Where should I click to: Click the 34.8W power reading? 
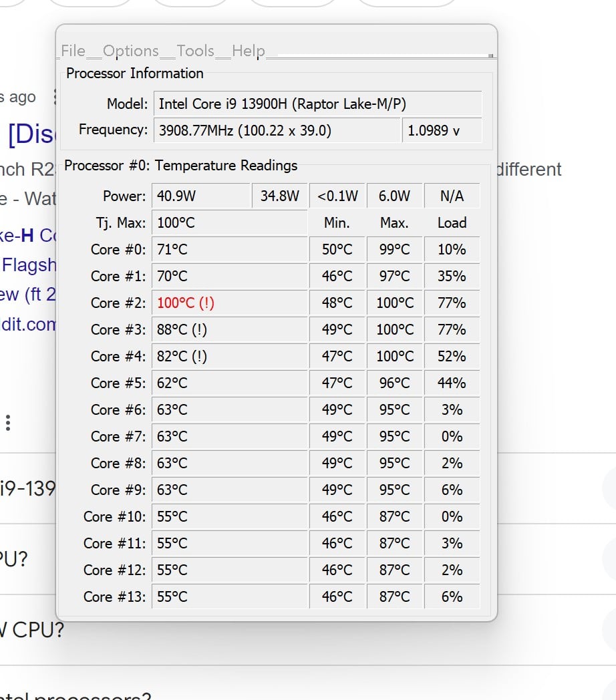tap(280, 196)
